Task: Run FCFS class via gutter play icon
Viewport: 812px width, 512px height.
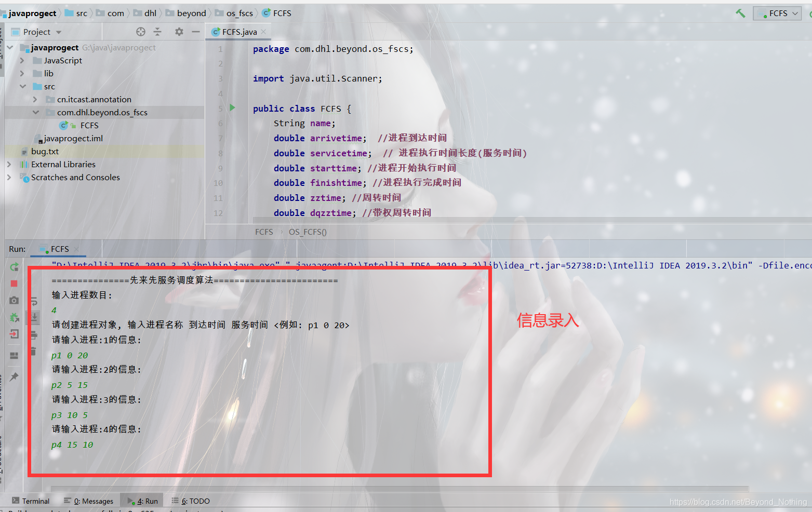Action: pyautogui.click(x=232, y=108)
